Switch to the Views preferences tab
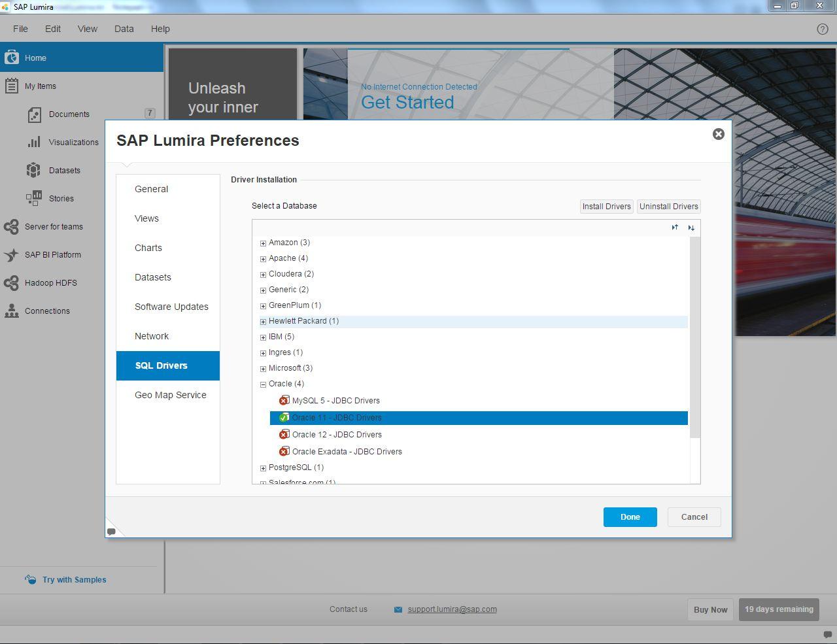 [168, 218]
